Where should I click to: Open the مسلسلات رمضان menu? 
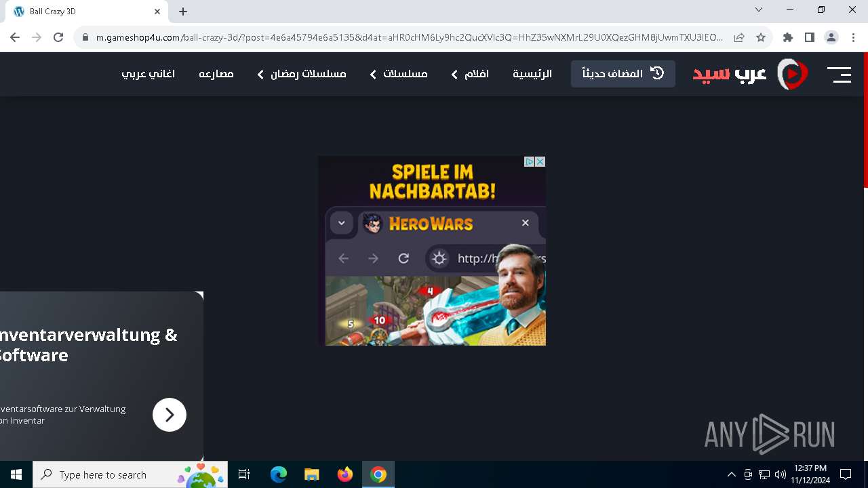coord(309,74)
